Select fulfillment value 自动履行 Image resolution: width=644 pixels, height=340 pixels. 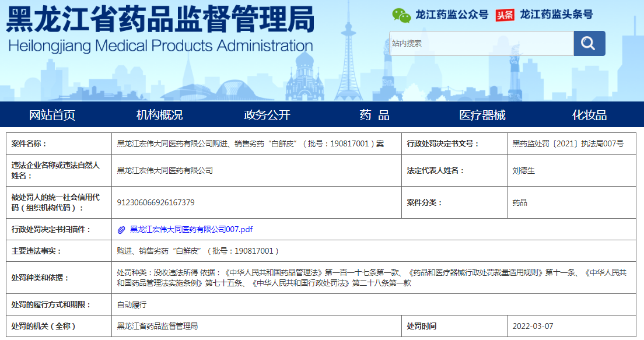pos(131,304)
